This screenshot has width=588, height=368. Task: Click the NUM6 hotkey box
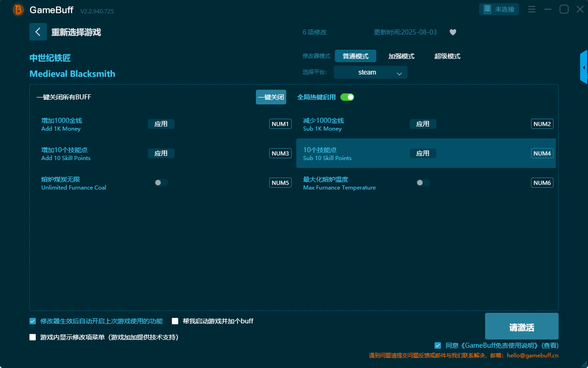[542, 183]
